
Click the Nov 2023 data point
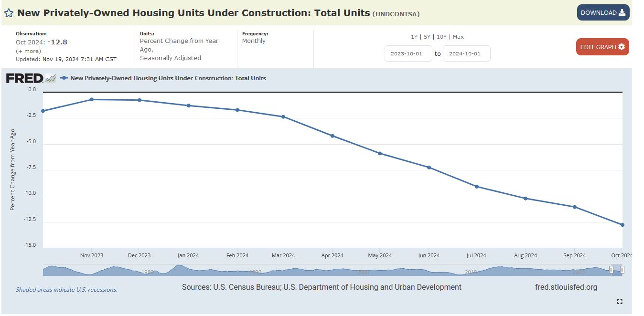click(x=92, y=99)
